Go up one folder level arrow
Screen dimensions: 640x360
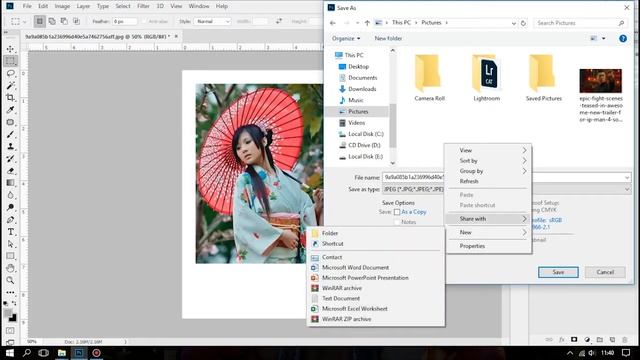(367, 23)
